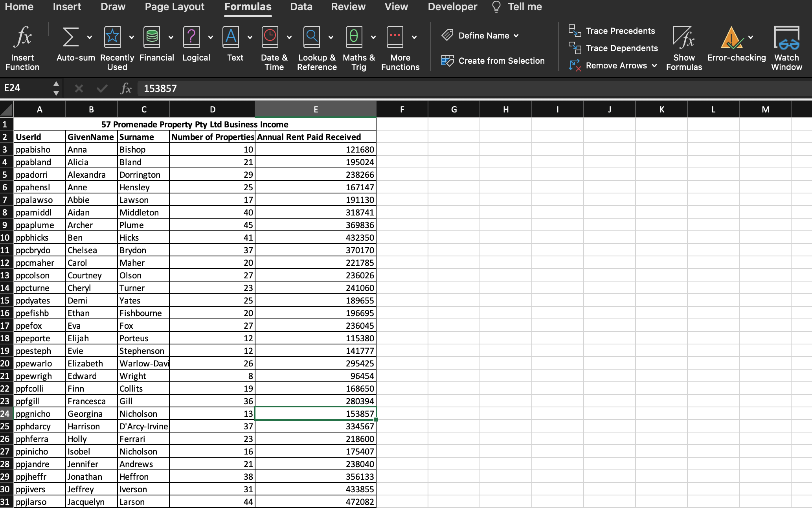Open the Watch Window
The height and width of the screenshot is (508, 812).
click(x=786, y=38)
